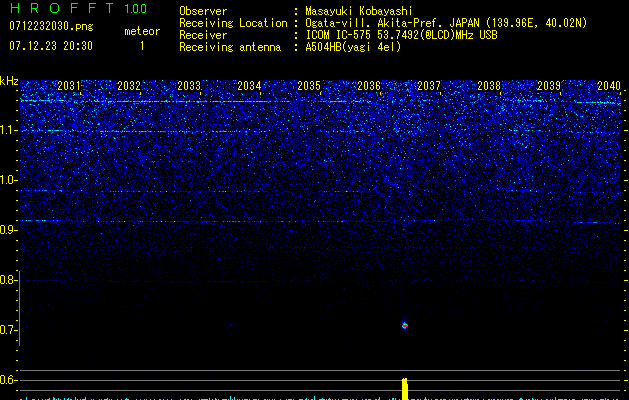This screenshot has height=400, width=629.
Task: Click the kHz axis unit label
Action: coord(9,81)
